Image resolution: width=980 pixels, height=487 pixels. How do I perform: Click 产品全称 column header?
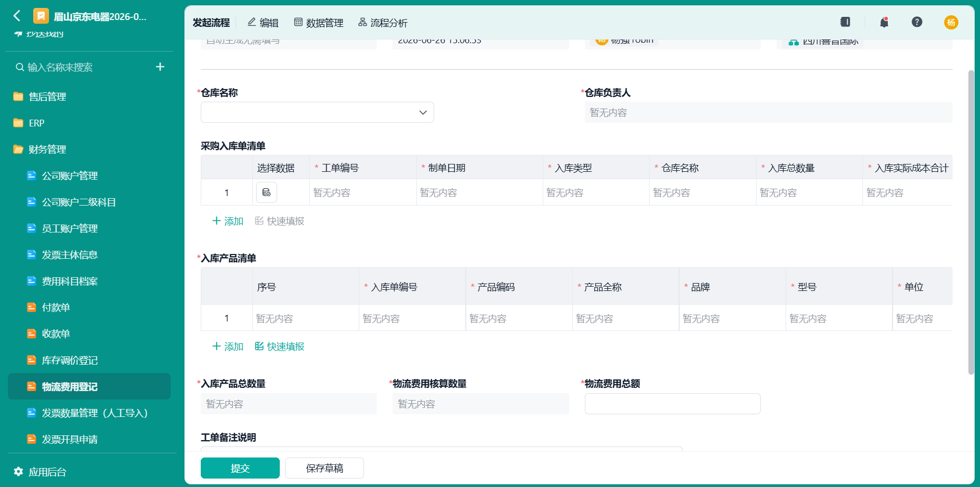[x=626, y=287]
